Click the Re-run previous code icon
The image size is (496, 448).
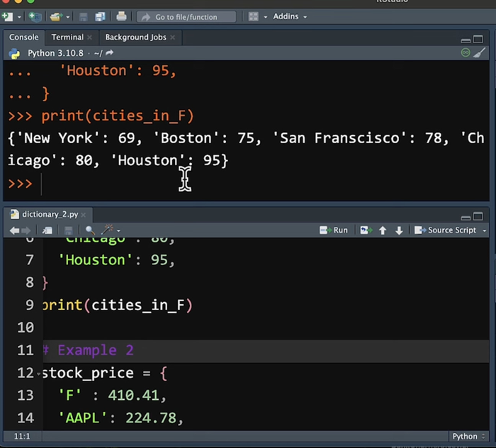365,230
